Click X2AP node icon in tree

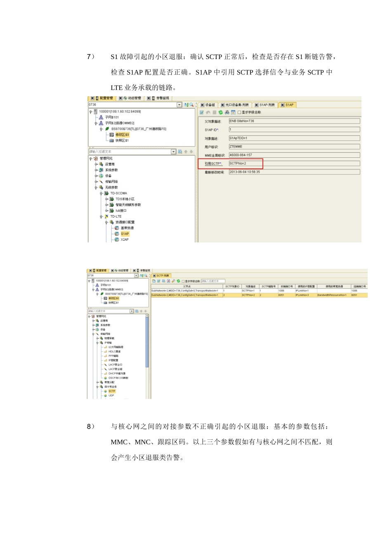click(x=117, y=240)
